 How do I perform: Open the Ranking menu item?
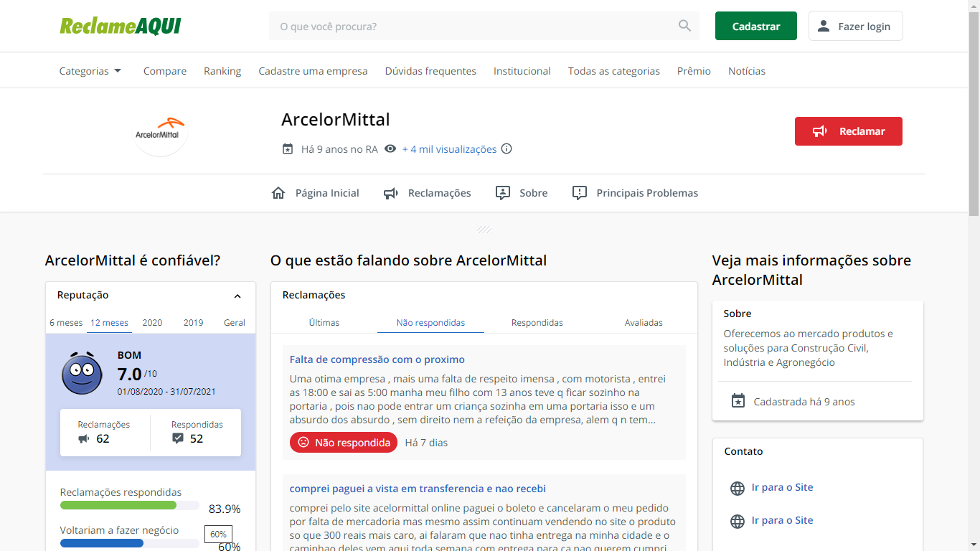(222, 71)
